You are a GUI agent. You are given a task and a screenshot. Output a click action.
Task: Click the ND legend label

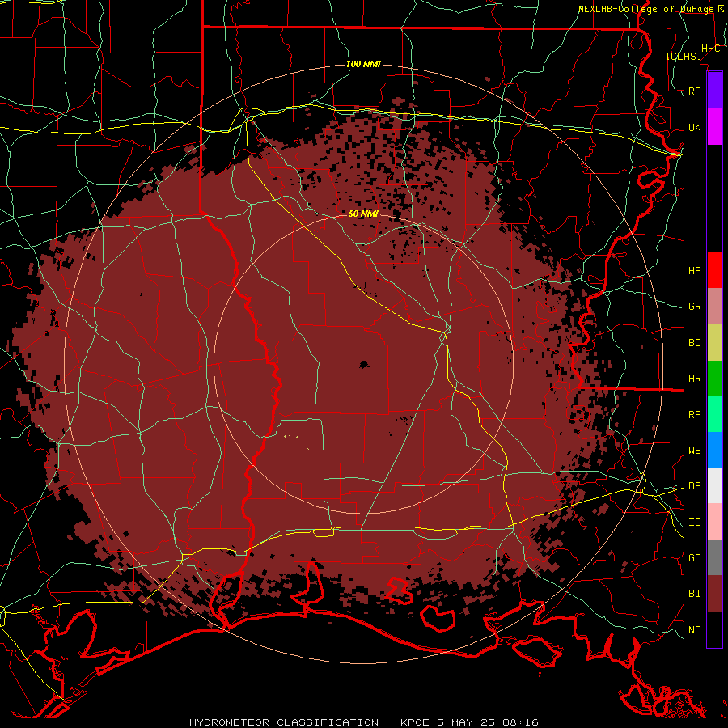point(695,629)
